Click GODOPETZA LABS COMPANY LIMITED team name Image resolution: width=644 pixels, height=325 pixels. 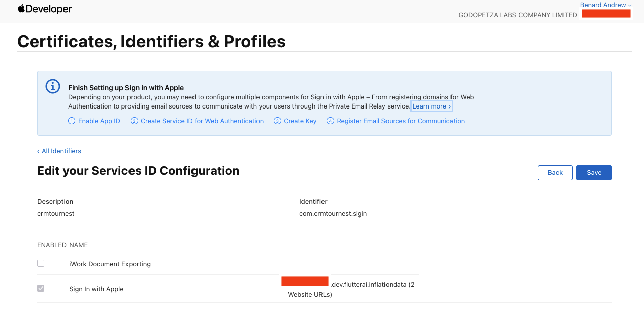tap(518, 15)
